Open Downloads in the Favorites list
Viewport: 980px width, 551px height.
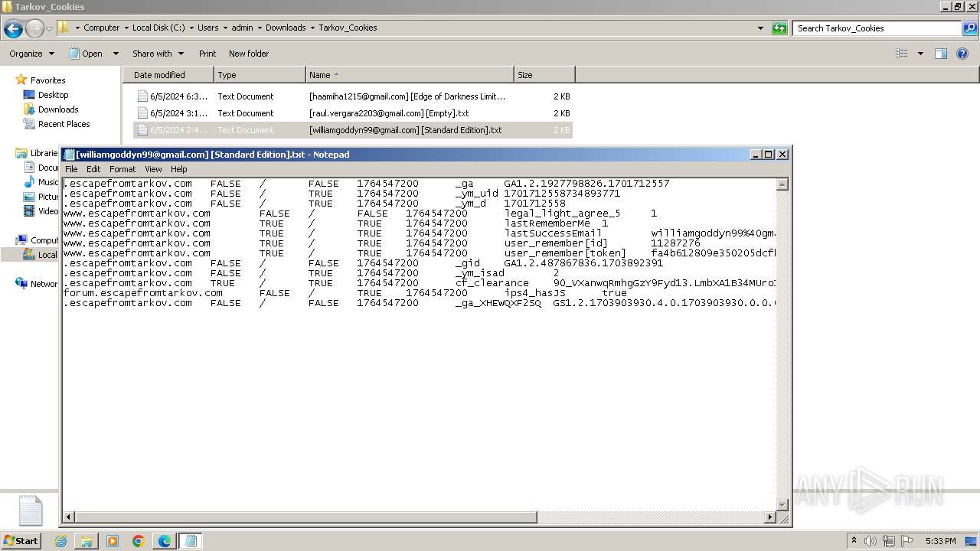point(58,109)
